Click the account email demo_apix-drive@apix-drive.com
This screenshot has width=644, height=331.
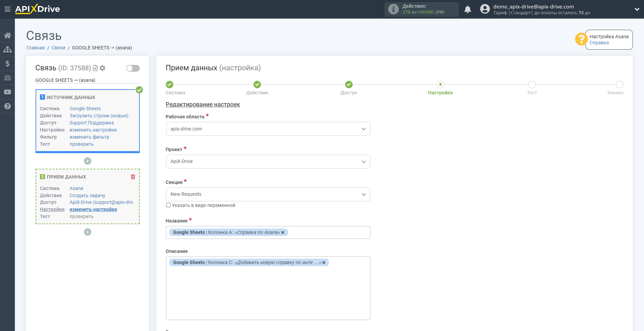pos(533,6)
